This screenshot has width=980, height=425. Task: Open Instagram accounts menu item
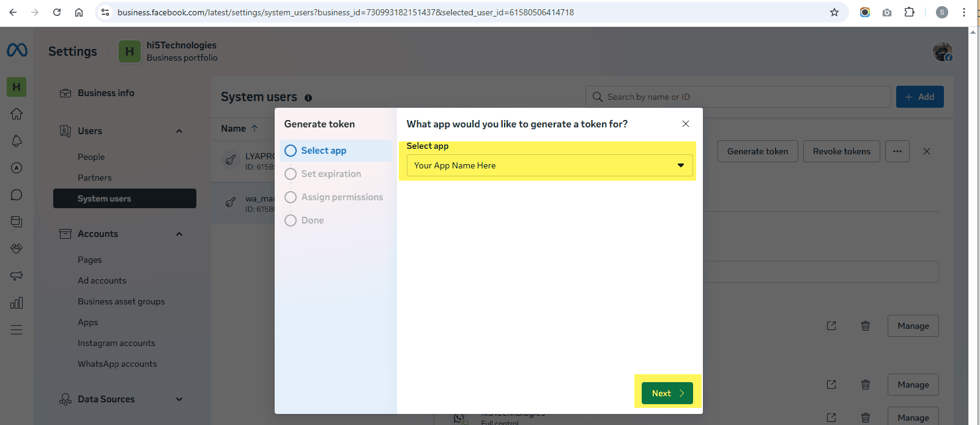[116, 343]
